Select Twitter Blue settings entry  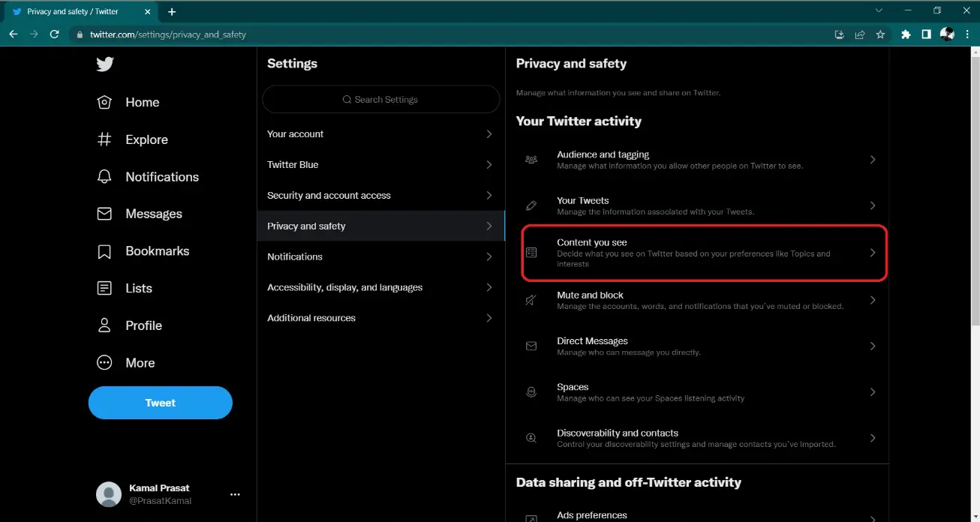(381, 164)
